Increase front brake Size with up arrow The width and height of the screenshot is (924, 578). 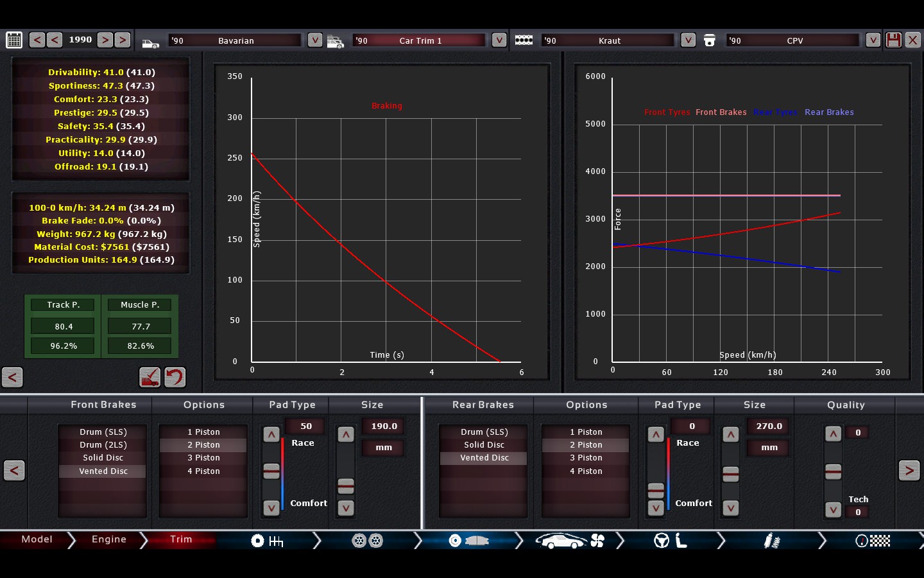(346, 435)
